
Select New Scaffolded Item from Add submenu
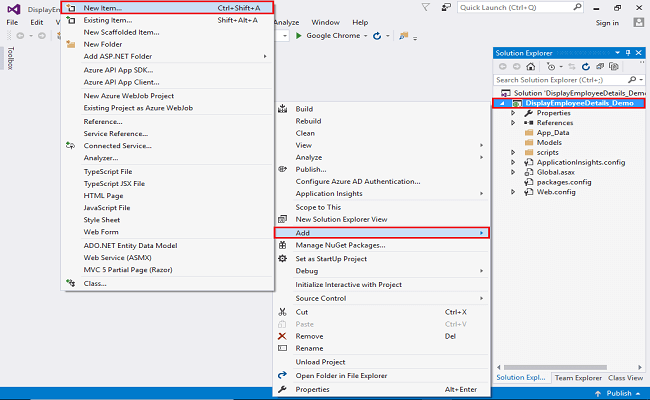121,32
